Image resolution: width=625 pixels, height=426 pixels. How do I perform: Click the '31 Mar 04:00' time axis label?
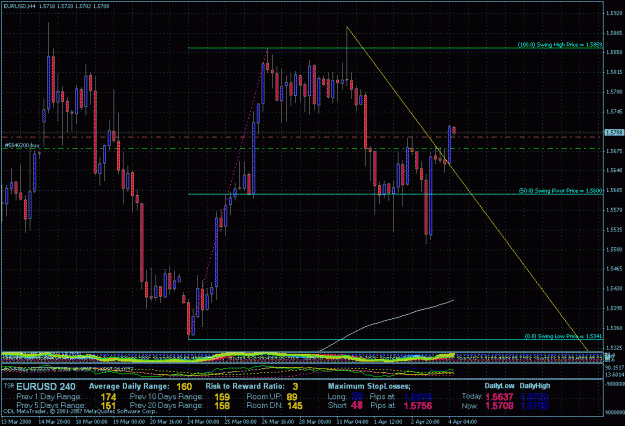pos(352,422)
